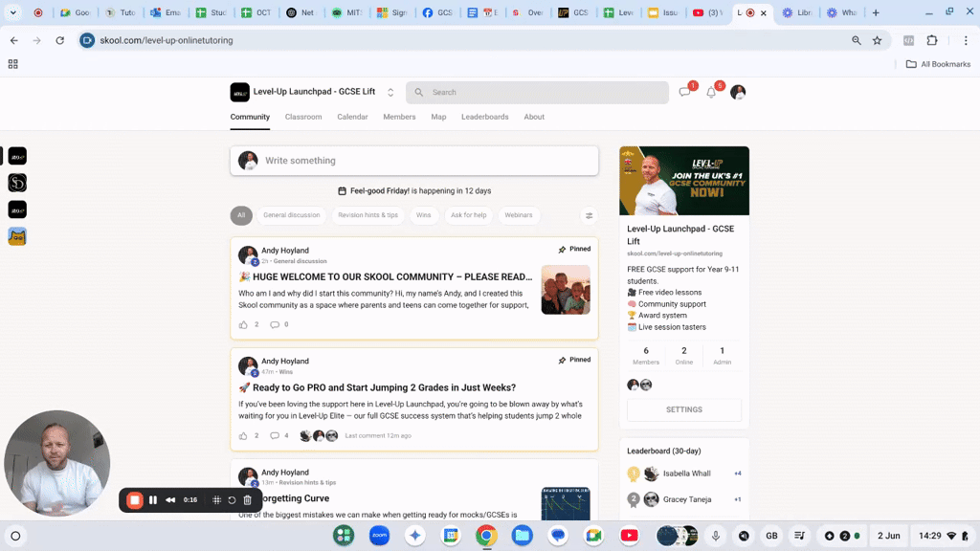Switch to the About tab
This screenshot has height=551, width=980.
534,117
